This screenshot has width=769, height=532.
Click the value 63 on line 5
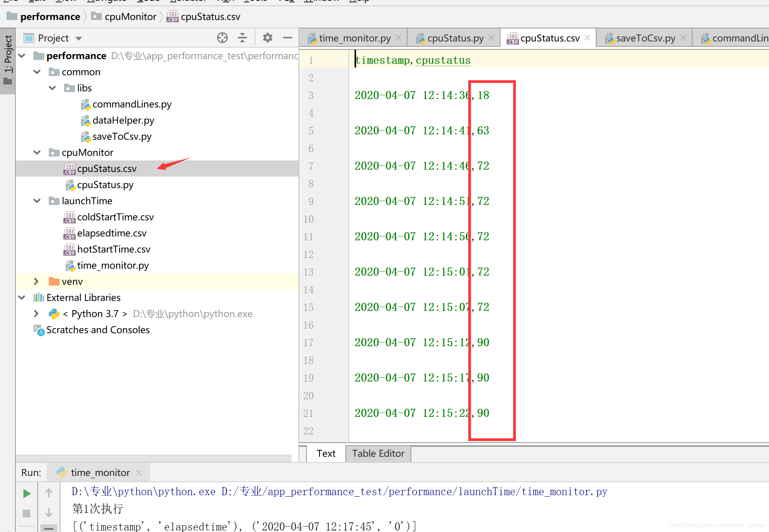pyautogui.click(x=483, y=131)
